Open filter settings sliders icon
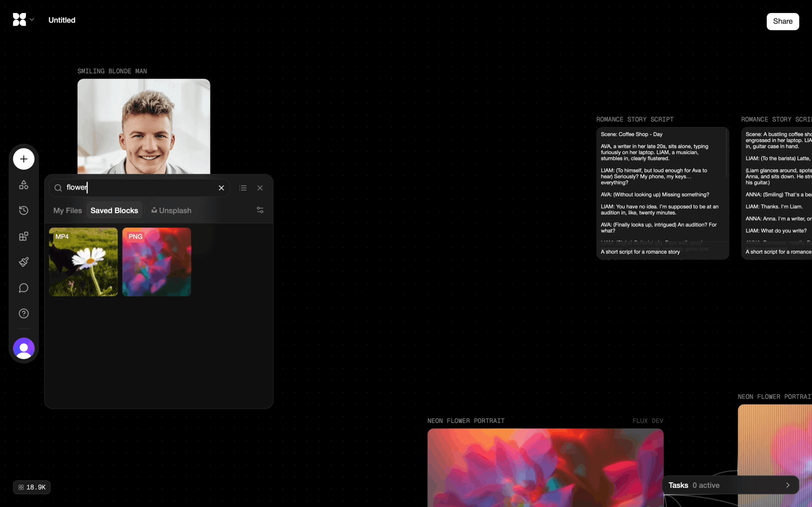Viewport: 812px width, 507px height. (x=260, y=210)
